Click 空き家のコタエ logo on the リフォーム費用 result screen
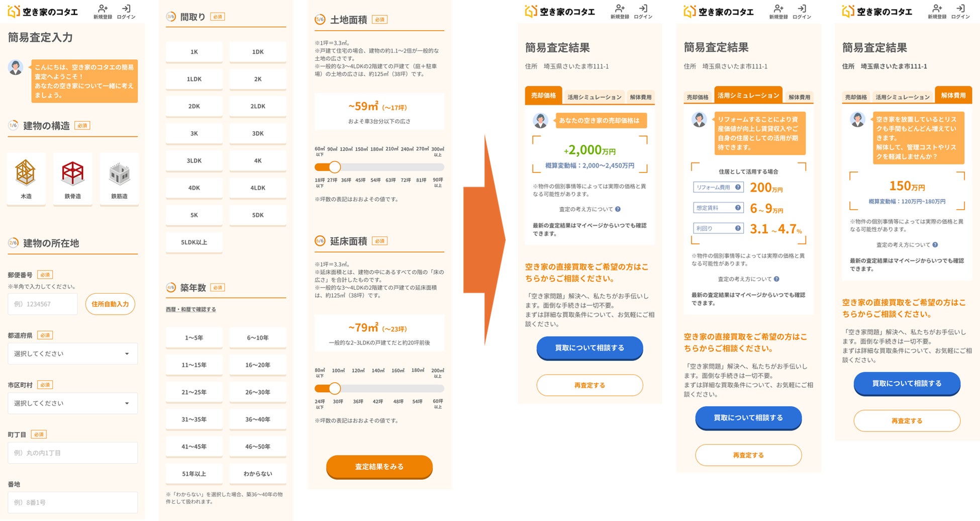The width and height of the screenshot is (980, 521). (x=719, y=12)
